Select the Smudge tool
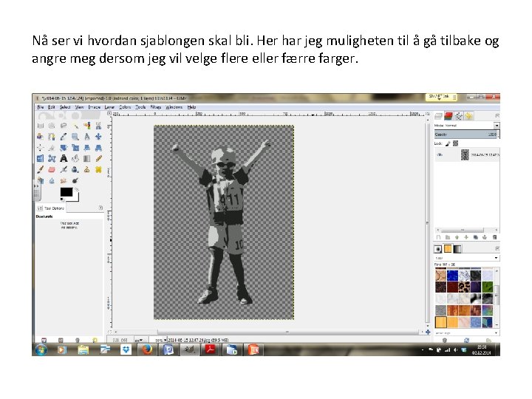This screenshot has width=532, height=399. [64, 180]
